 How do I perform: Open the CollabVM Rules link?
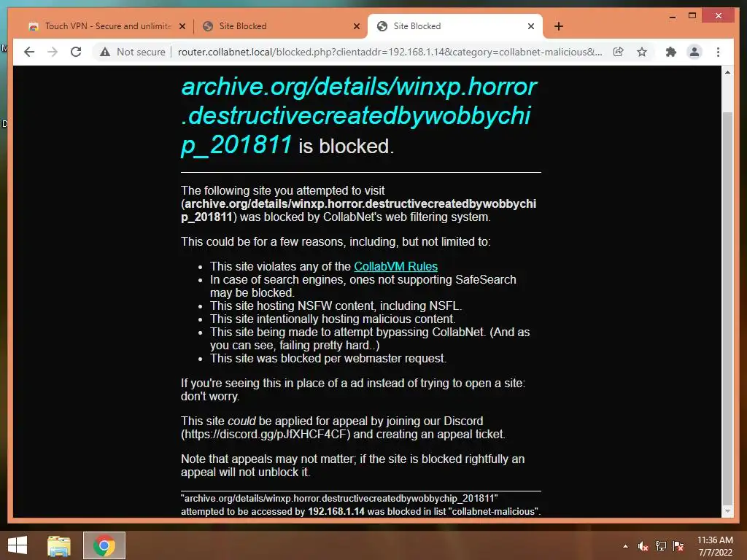point(395,267)
